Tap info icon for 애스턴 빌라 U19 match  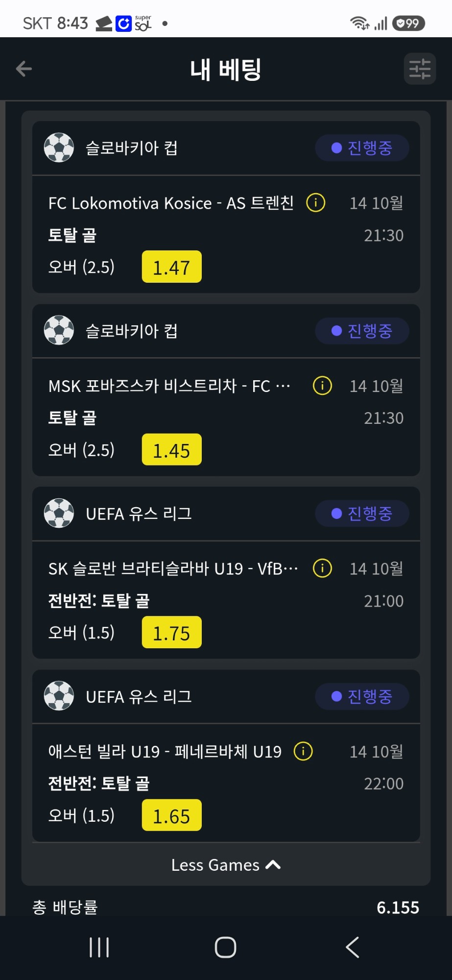pyautogui.click(x=303, y=751)
